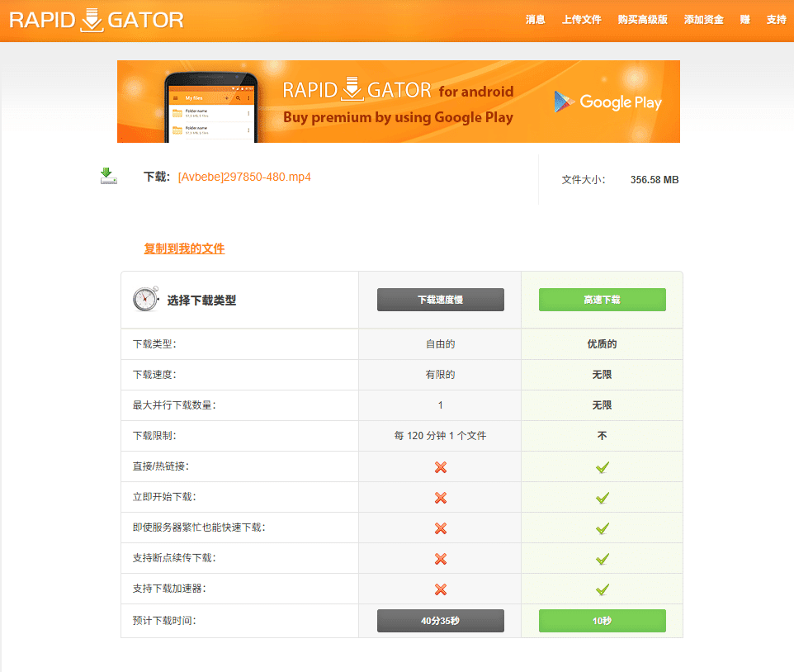The height and width of the screenshot is (672, 794).
Task: Open the 上传文件 menu item
Action: (582, 20)
